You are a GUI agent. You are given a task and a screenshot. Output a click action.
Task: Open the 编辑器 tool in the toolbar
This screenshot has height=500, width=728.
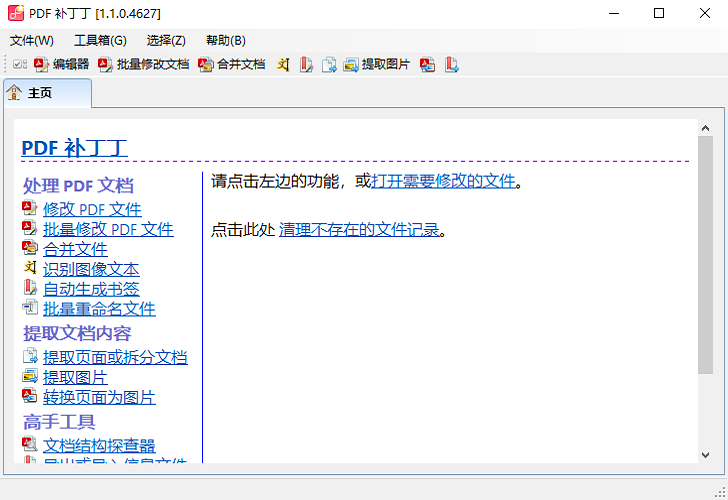[62, 64]
